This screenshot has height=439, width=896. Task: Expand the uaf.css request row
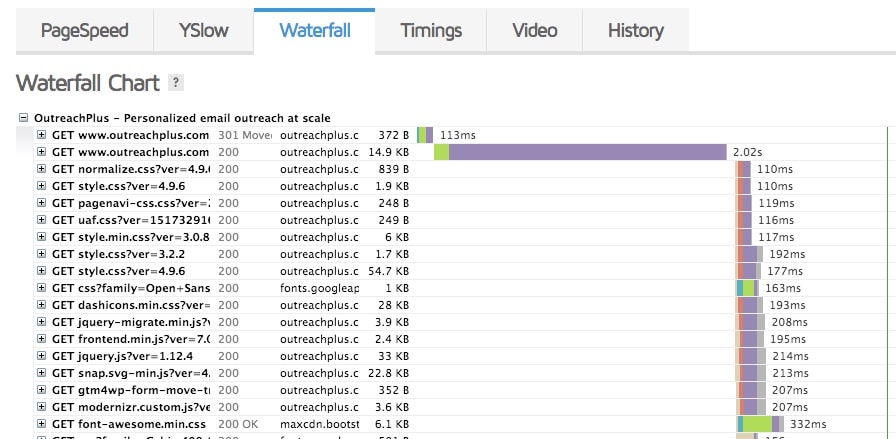[x=42, y=220]
